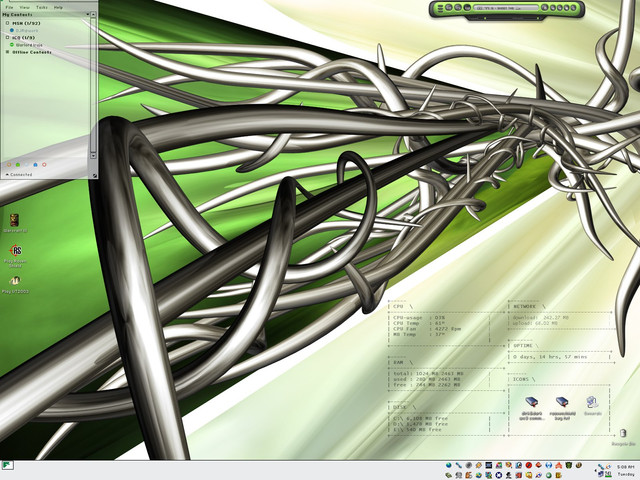
Task: Click the blue status icon at contact list bottom
Action: pyautogui.click(x=35, y=165)
